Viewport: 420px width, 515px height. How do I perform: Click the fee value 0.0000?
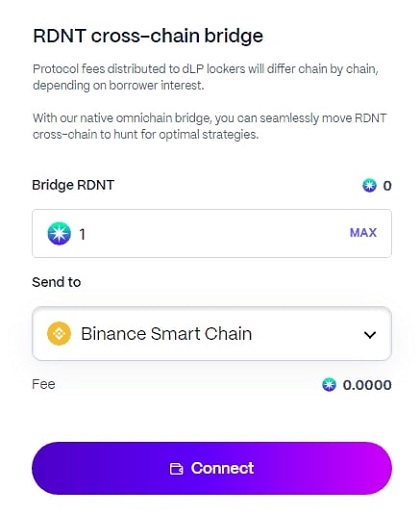[367, 385]
